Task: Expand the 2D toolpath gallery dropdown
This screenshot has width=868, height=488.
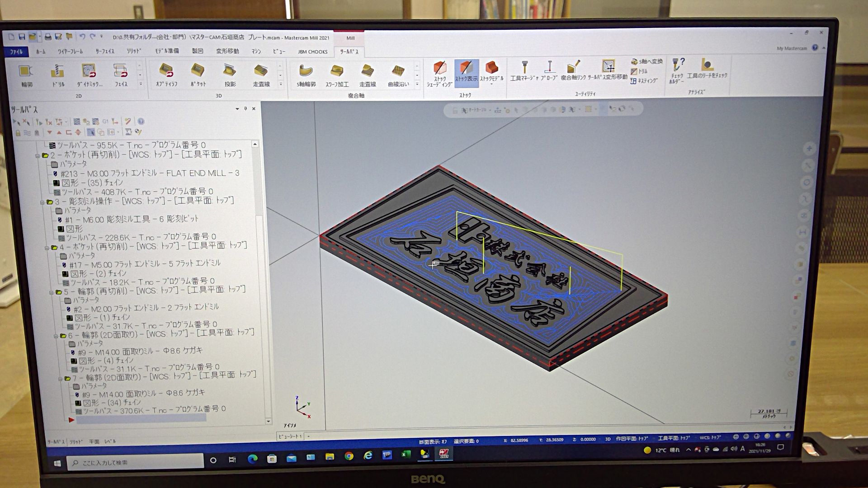Action: coord(140,84)
